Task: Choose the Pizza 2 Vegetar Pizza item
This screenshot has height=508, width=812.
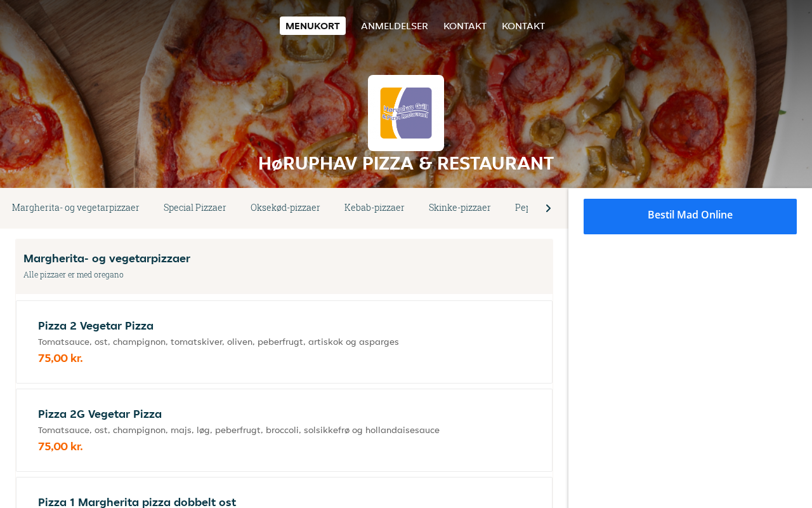Action: point(284,342)
